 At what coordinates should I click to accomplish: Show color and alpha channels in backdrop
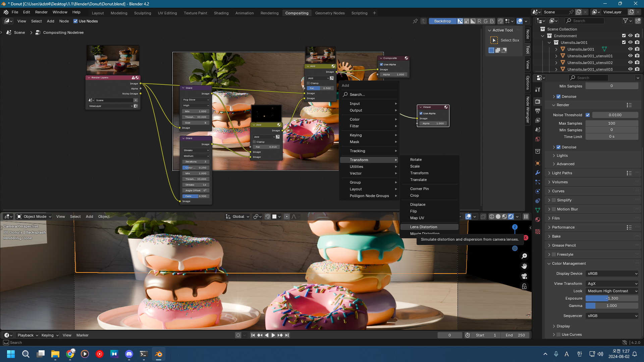[460, 21]
